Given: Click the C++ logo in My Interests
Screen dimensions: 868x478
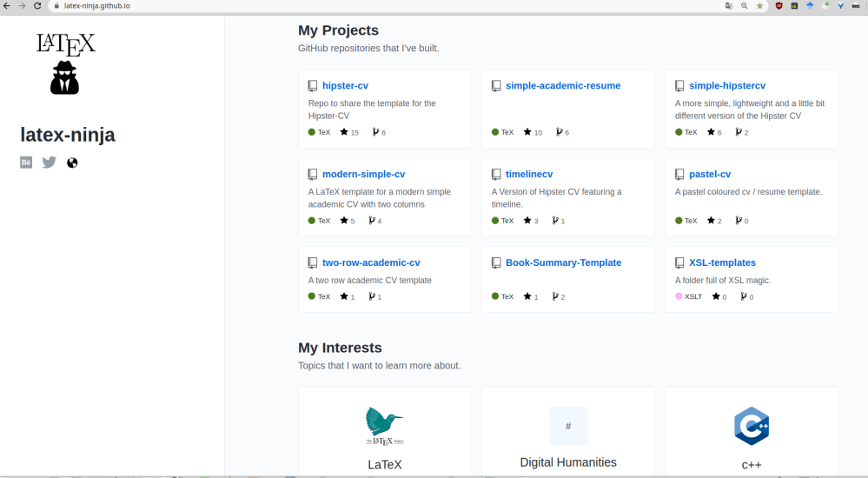Looking at the screenshot, I should [752, 426].
